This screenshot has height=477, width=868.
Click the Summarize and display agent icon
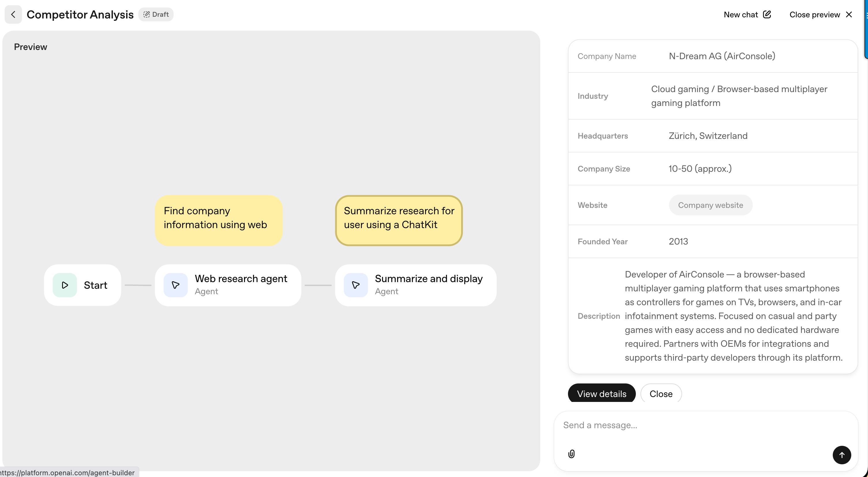(355, 285)
